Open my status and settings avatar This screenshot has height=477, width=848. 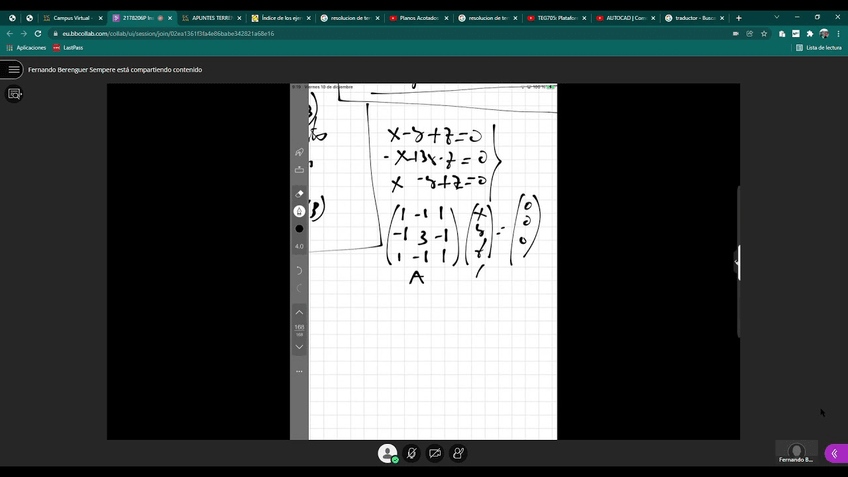pyautogui.click(x=387, y=454)
